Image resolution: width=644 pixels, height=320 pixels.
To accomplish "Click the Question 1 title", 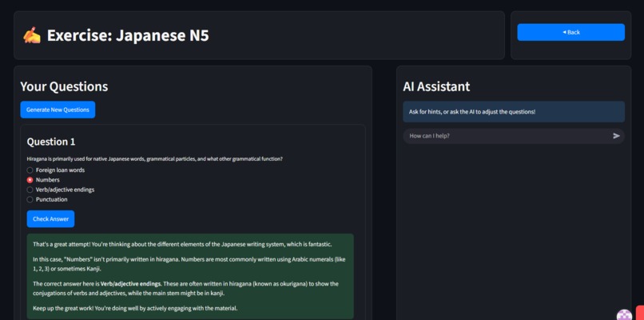I will (x=51, y=142).
